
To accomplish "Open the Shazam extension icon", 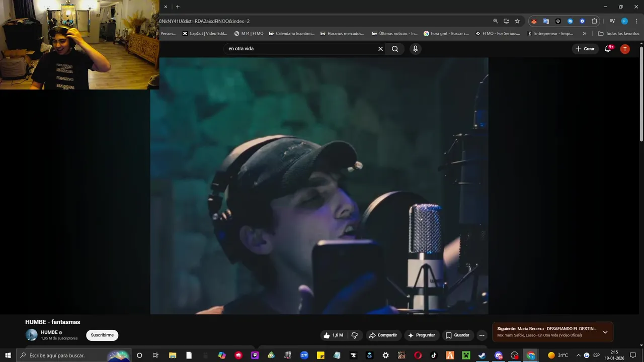I will pos(570,21).
